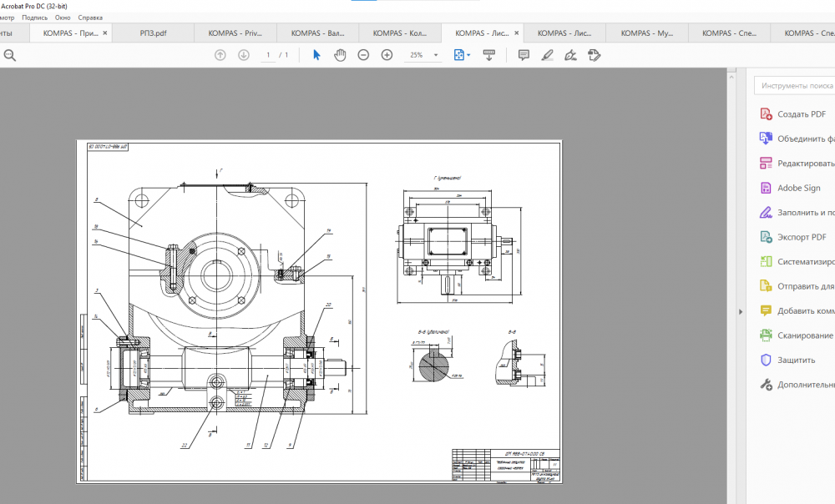
Task: Open Adobe Sign tool
Action: [798, 189]
